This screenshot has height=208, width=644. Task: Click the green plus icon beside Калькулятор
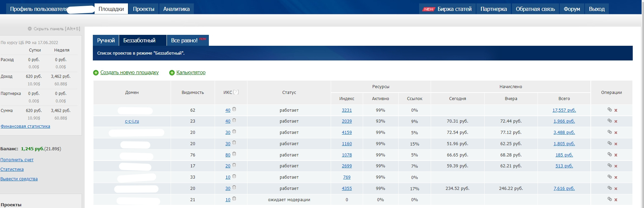tap(172, 73)
